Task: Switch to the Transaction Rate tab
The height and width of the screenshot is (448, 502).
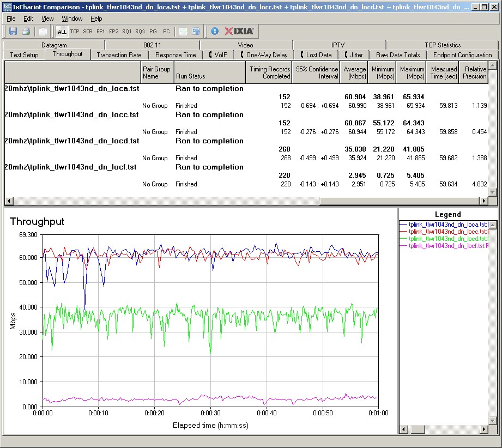Action: (119, 55)
